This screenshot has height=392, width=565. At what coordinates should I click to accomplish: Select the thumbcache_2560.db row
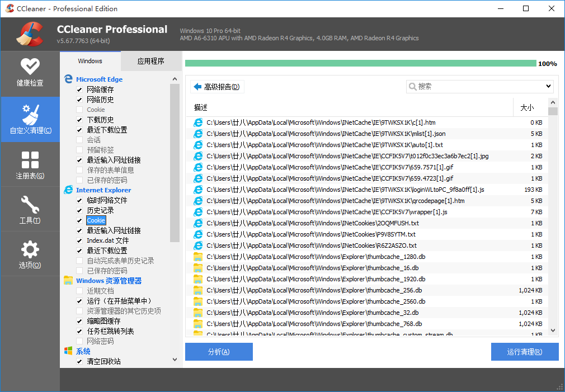point(368,301)
